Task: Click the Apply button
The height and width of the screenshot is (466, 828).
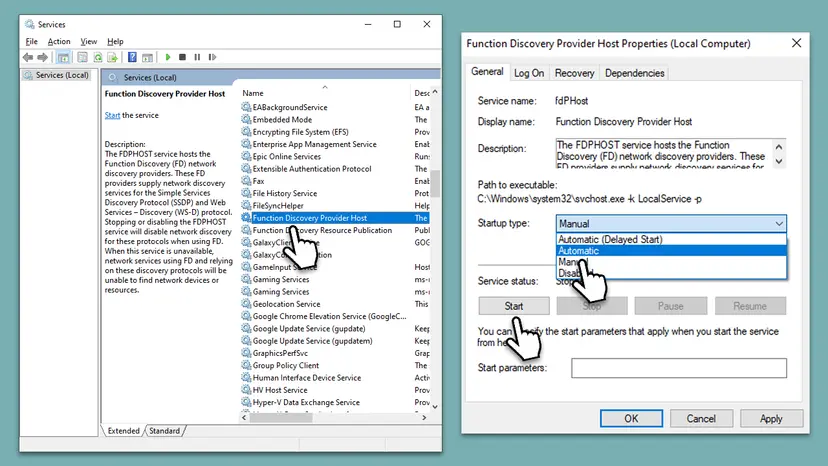Action: (x=771, y=418)
